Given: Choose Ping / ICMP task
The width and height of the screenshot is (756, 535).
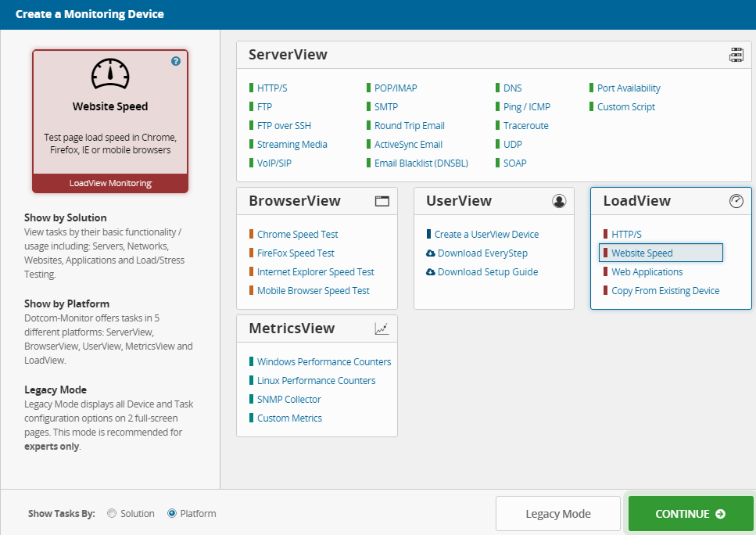Looking at the screenshot, I should 527,107.
